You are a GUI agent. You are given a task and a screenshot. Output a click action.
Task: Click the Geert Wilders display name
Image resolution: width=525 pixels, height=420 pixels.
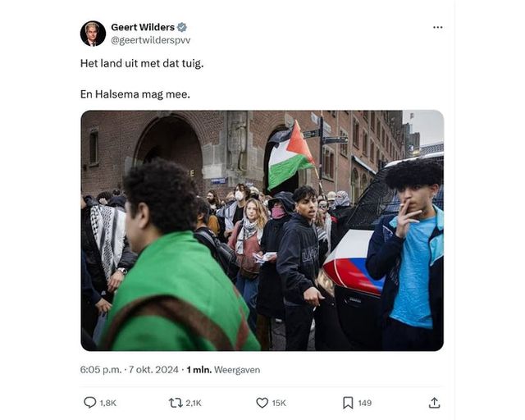[143, 27]
